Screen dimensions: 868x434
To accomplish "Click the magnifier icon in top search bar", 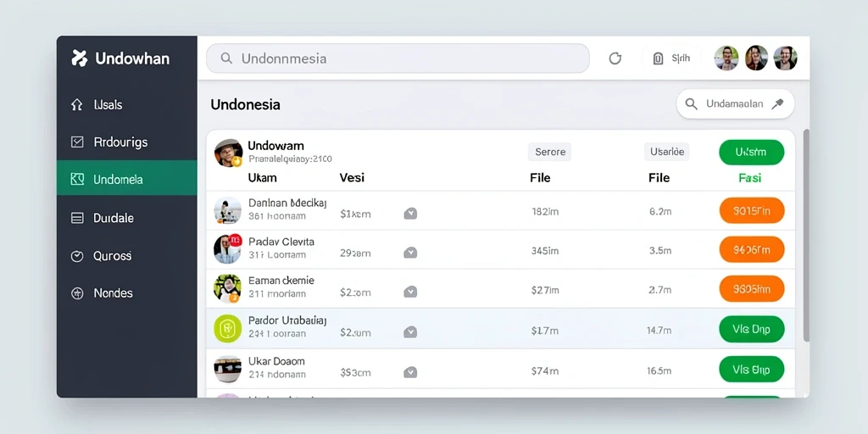I will (225, 58).
